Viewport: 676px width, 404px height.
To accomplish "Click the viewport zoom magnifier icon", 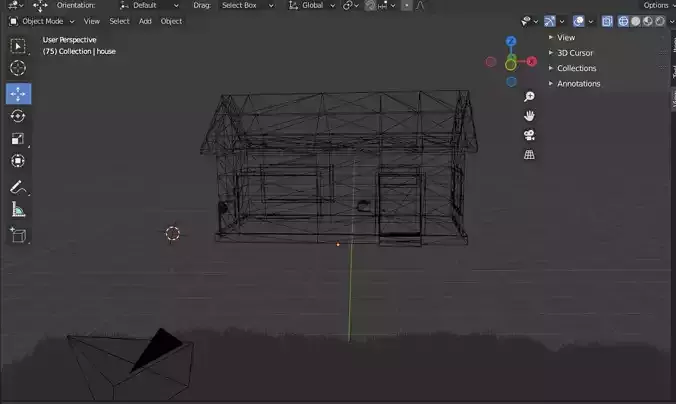I will (x=529, y=97).
